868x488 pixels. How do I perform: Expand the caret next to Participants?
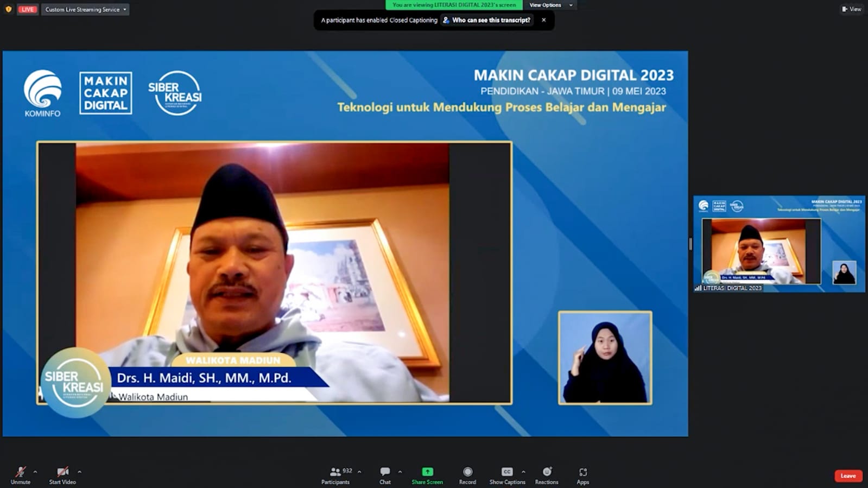[359, 472]
